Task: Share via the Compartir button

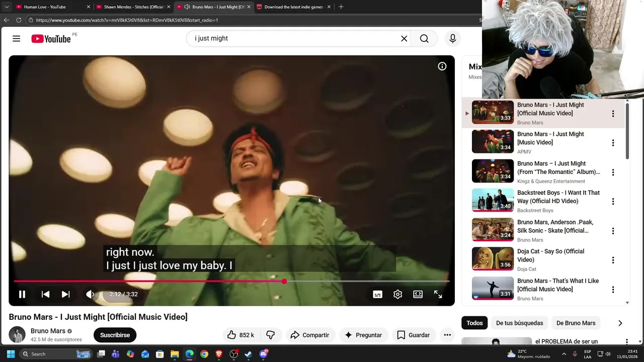Action: 310,335
